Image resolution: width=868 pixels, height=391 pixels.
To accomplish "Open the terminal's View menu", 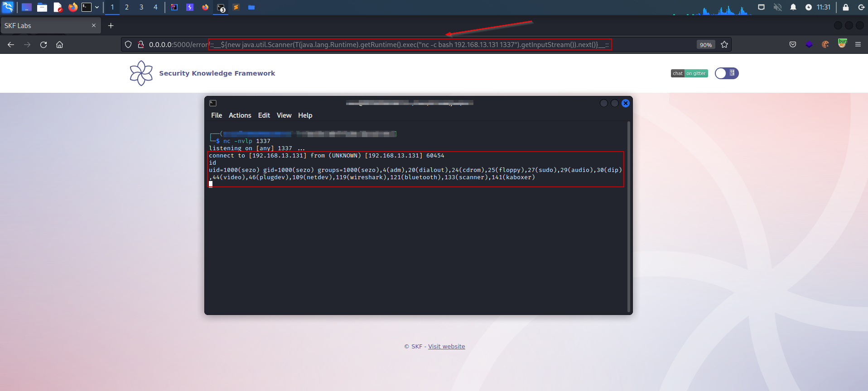I will (284, 115).
